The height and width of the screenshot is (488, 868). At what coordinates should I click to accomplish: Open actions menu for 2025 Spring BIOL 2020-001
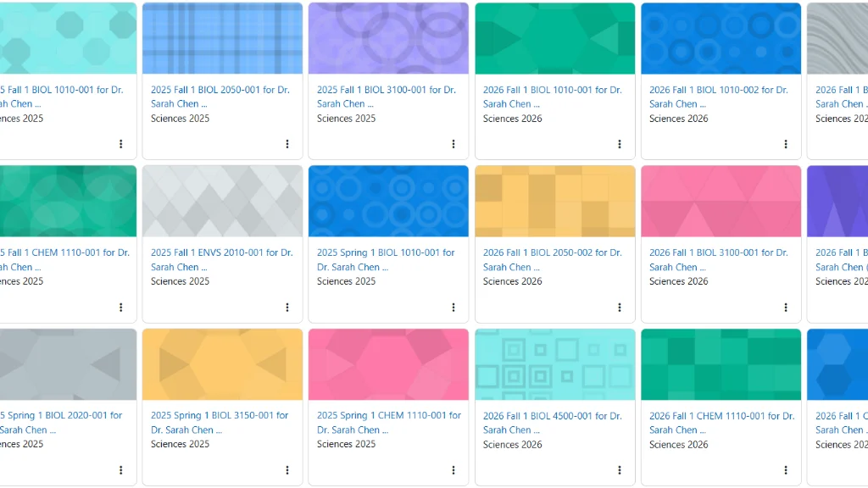click(x=120, y=469)
